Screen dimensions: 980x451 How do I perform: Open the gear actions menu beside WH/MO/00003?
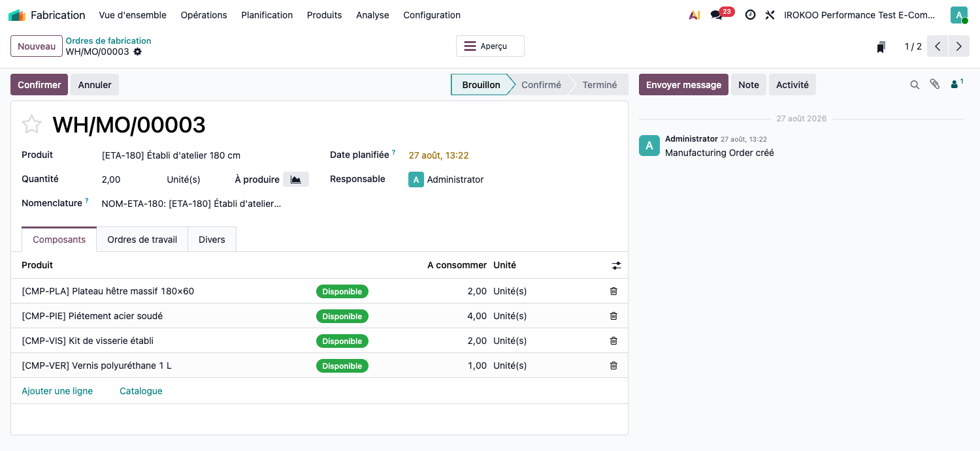click(x=137, y=52)
